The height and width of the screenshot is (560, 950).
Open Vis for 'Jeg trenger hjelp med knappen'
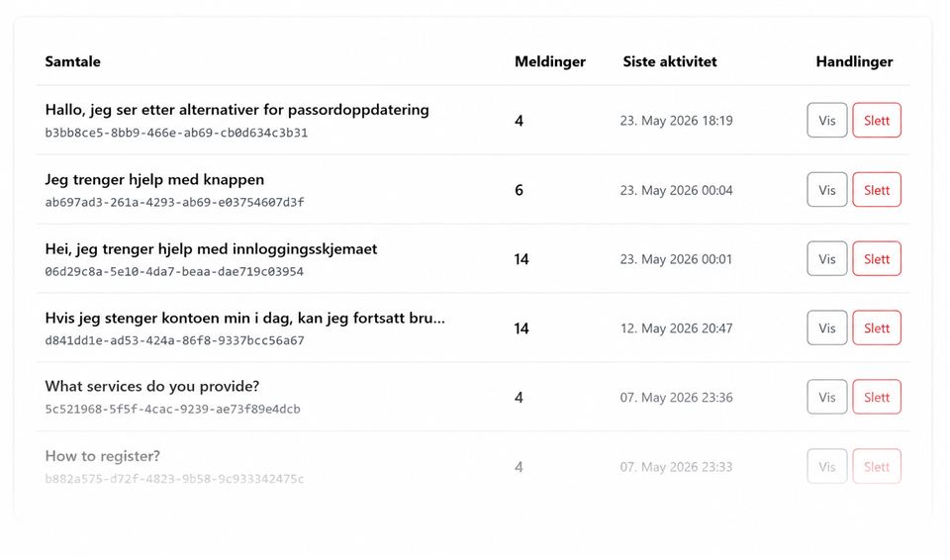click(827, 190)
